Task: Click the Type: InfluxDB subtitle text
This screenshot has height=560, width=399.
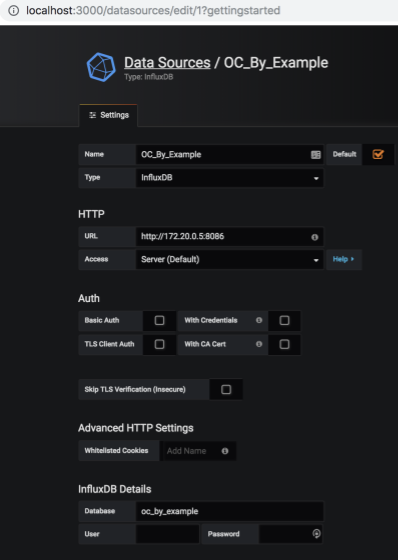Action: (149, 77)
